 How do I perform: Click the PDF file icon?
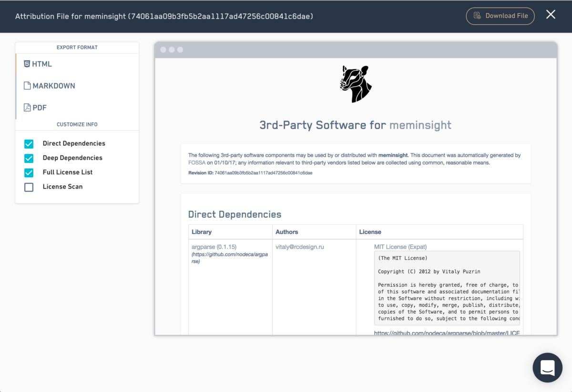tap(27, 108)
